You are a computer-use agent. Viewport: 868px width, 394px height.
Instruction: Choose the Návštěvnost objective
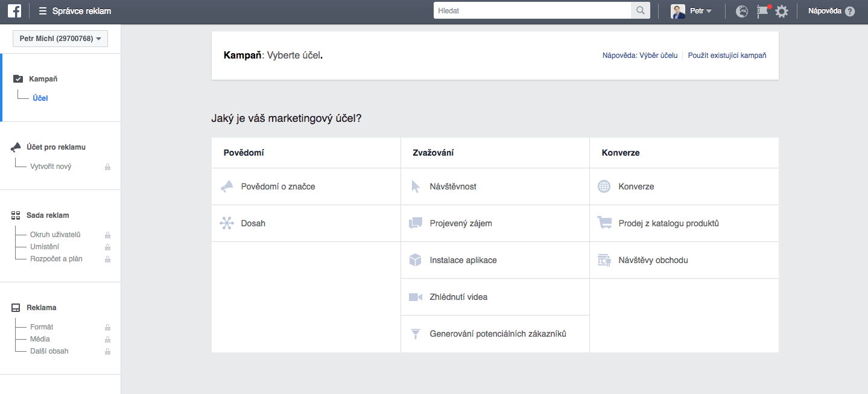(x=495, y=186)
